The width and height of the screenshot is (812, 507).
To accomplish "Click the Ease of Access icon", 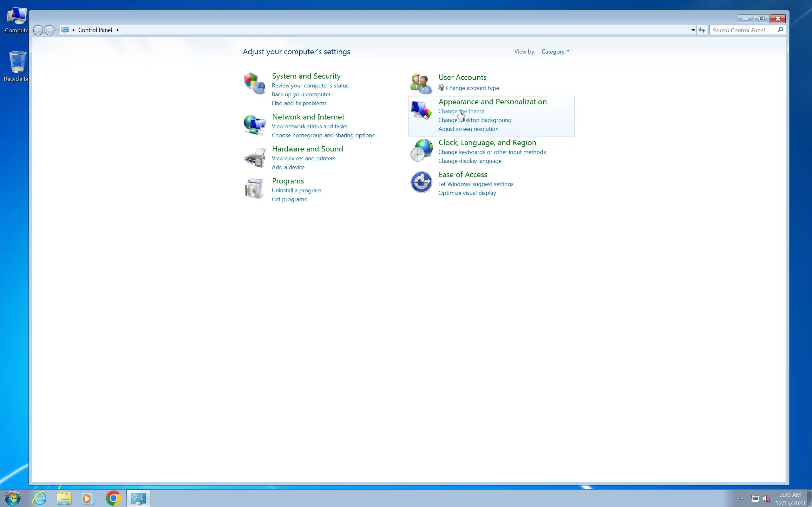I will click(x=421, y=182).
